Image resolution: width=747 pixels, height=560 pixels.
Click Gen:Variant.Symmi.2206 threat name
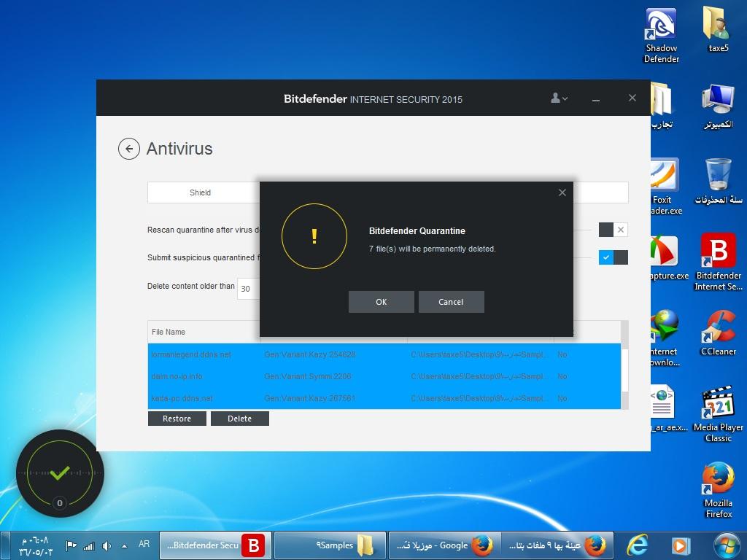pos(308,376)
